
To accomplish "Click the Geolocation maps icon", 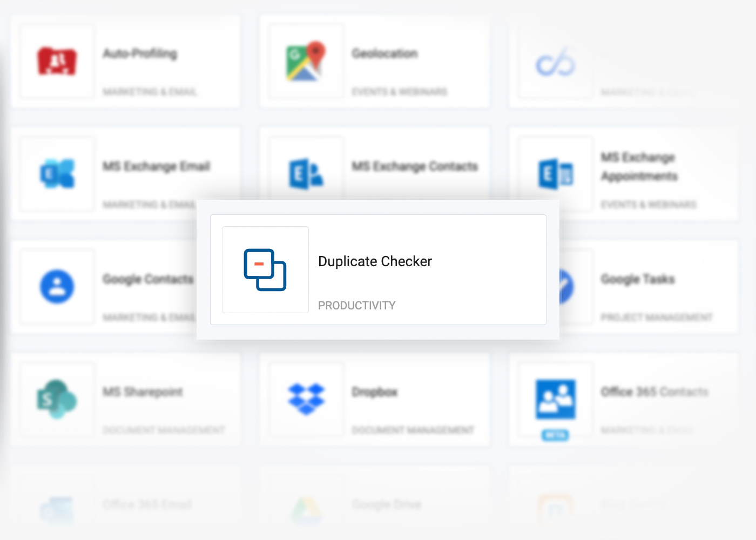I will coord(306,60).
